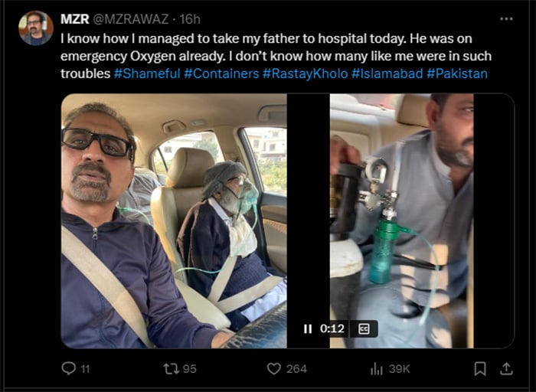The height and width of the screenshot is (392, 536).
Task: Open the MZR profile avatar picture
Action: click(35, 28)
